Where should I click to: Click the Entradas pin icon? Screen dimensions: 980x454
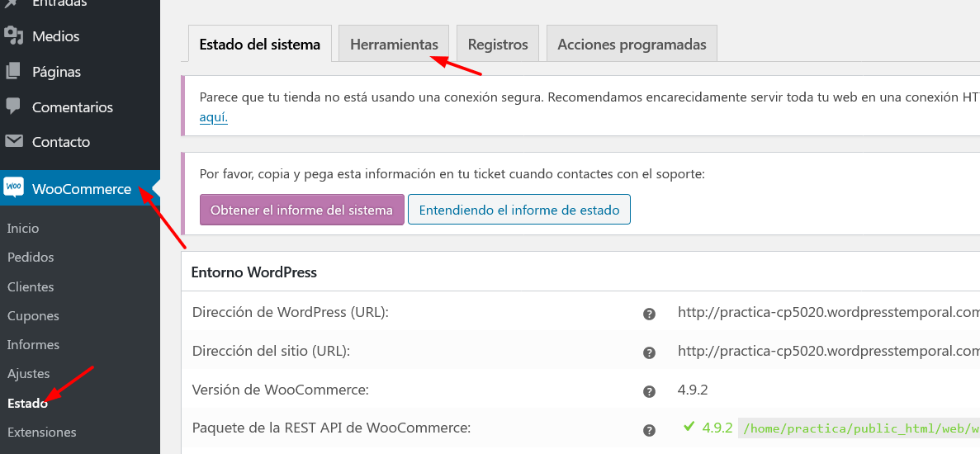[x=13, y=4]
